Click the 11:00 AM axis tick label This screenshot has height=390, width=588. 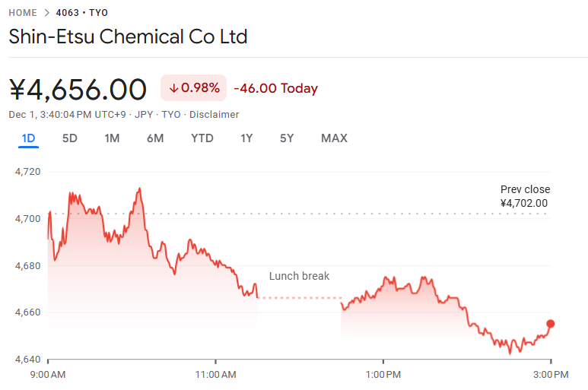click(215, 374)
